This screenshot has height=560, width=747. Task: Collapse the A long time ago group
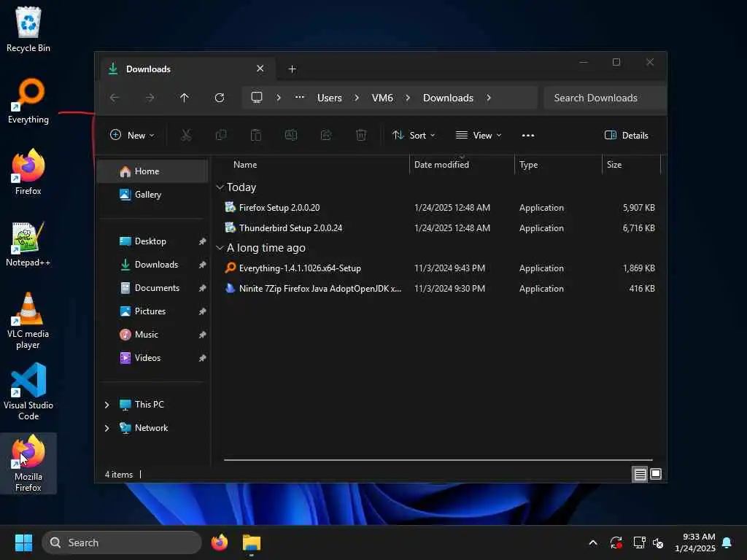click(220, 248)
